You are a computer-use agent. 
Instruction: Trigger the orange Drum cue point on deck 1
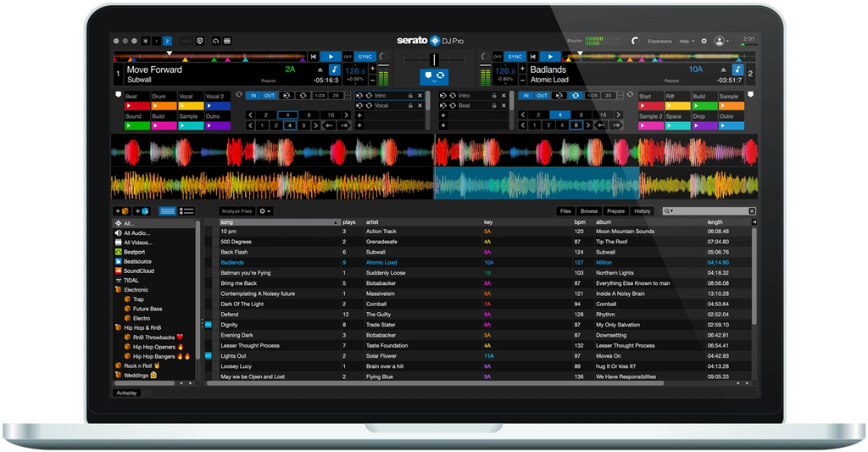point(164,106)
